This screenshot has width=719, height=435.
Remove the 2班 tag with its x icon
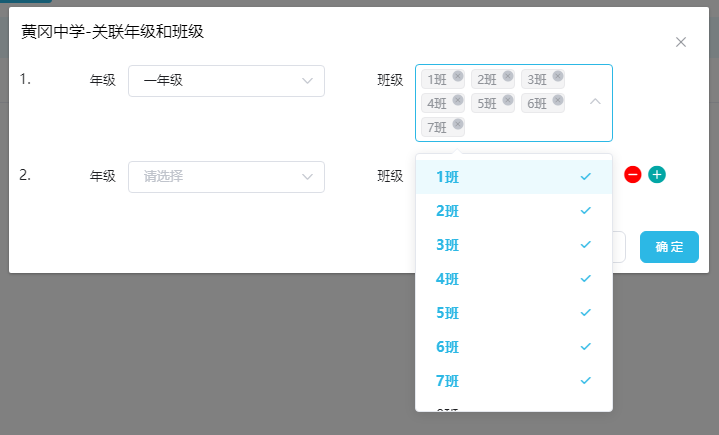click(508, 76)
